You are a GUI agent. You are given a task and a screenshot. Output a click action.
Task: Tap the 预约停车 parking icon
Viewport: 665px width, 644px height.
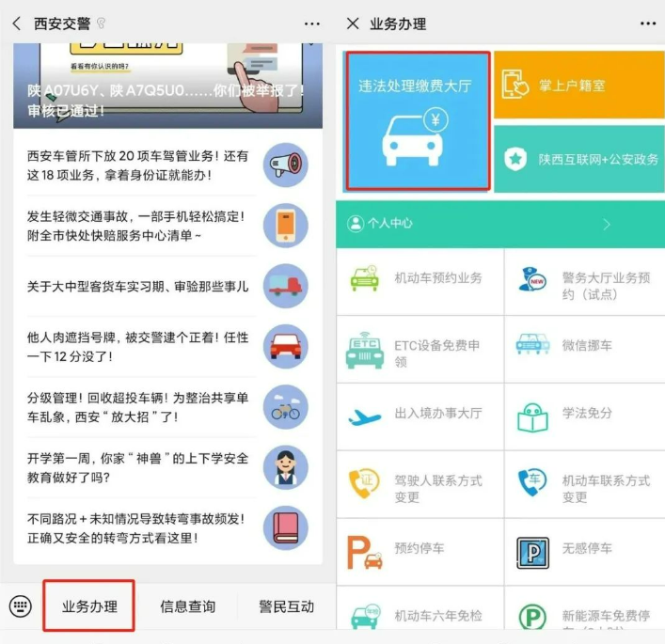click(x=364, y=553)
